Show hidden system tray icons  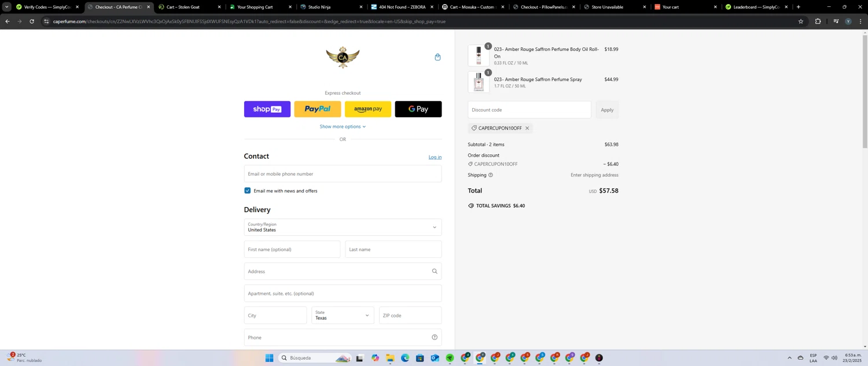point(789,358)
